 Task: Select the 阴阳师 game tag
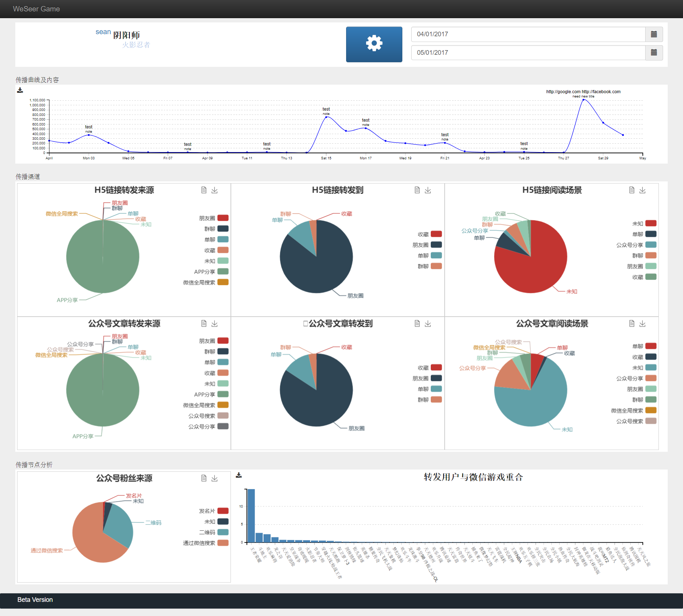[x=126, y=35]
